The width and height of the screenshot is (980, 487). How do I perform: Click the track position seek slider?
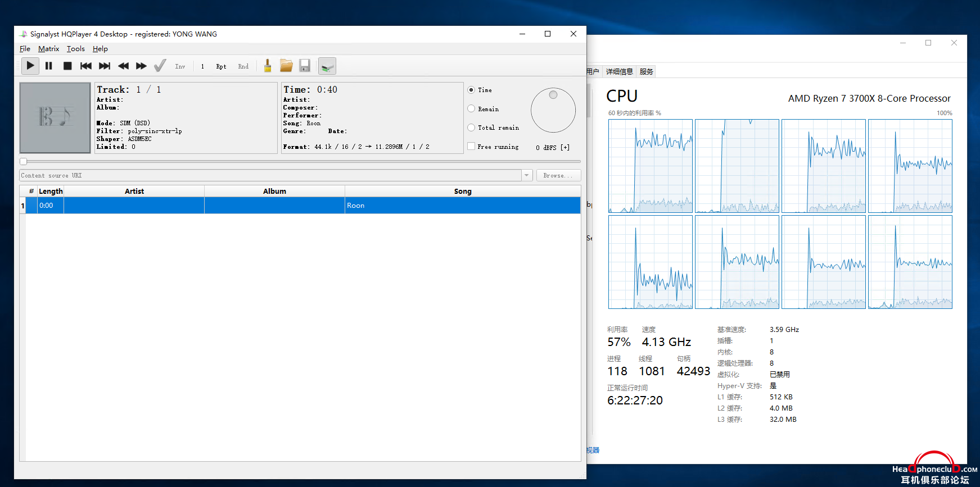pyautogui.click(x=300, y=161)
